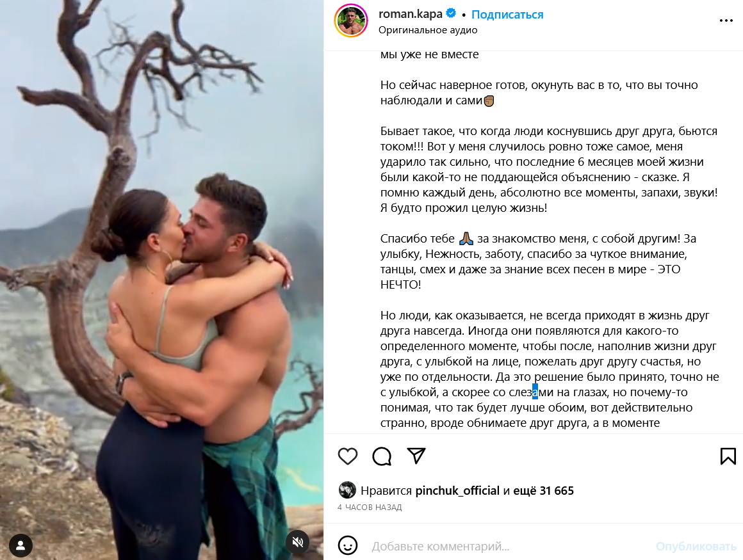Click the Опубликовать post button
743x560 pixels.
pyautogui.click(x=696, y=547)
